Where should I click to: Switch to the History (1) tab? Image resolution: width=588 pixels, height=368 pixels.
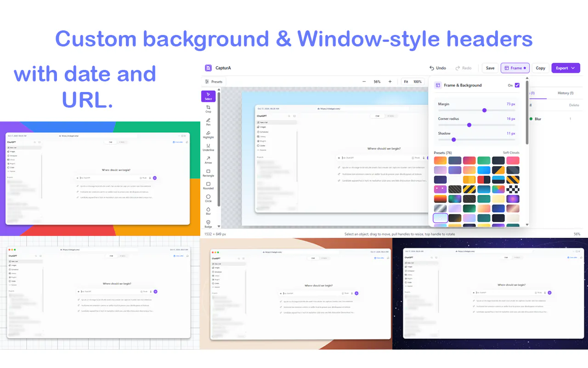[x=565, y=93]
